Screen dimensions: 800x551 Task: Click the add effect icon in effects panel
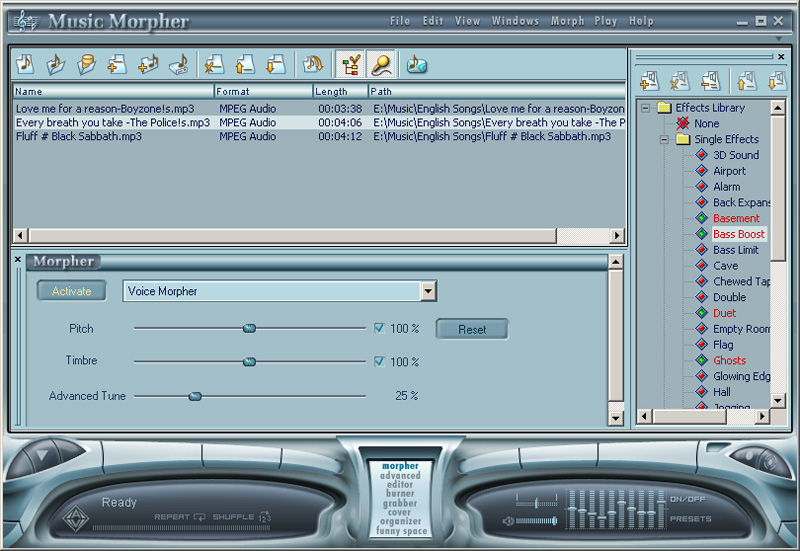point(648,81)
